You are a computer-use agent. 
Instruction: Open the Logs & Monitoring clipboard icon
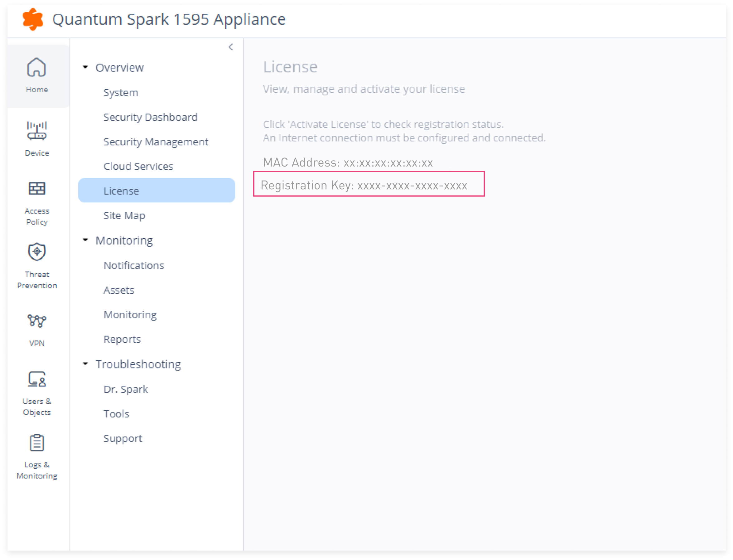click(37, 443)
